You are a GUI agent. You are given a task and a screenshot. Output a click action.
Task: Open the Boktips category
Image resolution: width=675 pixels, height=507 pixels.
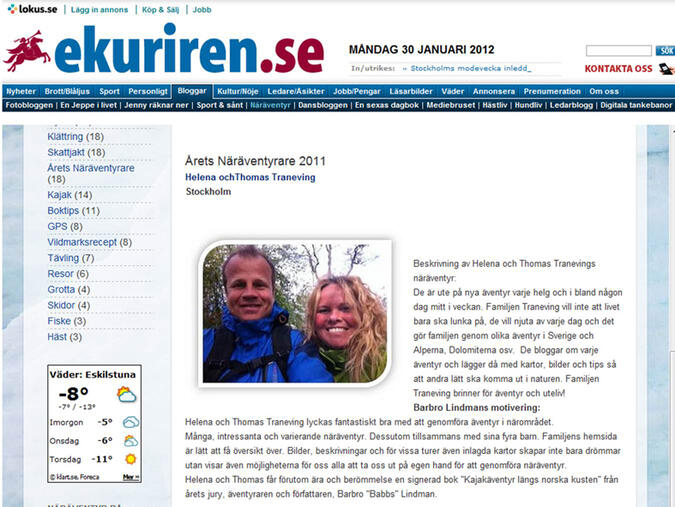(x=63, y=210)
